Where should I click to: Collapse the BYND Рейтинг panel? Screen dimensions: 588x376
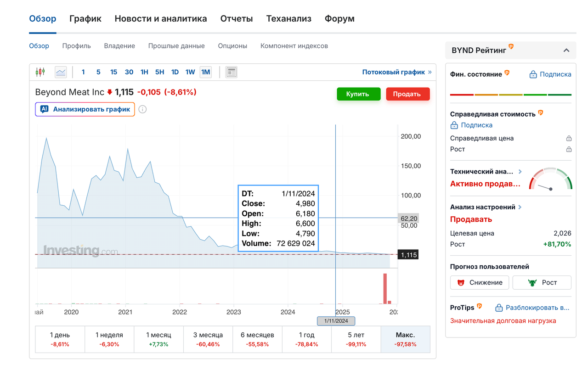point(566,51)
